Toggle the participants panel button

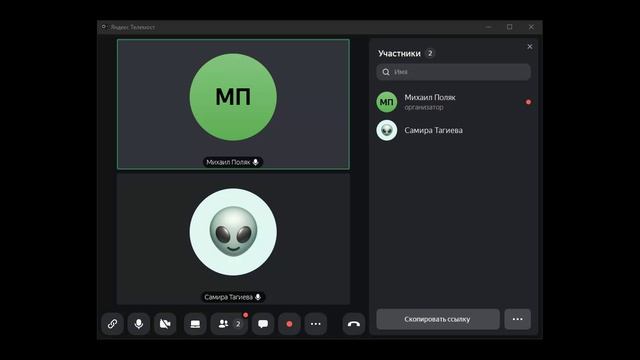coord(229,324)
